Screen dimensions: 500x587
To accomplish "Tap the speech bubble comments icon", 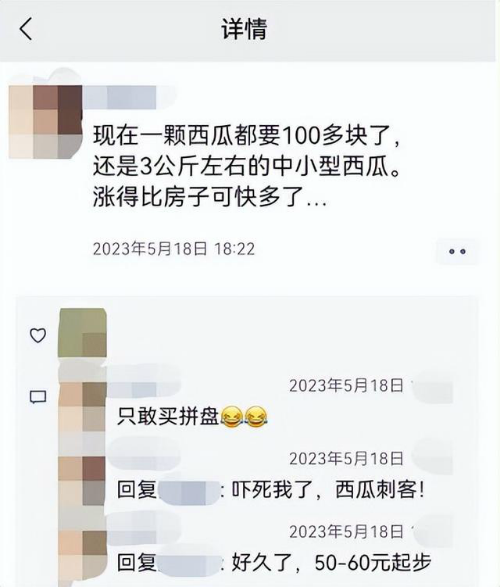I will [x=38, y=397].
